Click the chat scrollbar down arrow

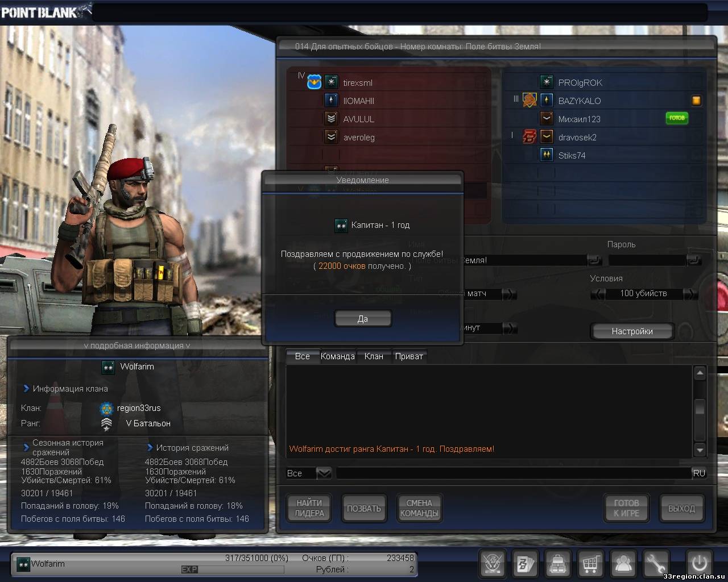(x=700, y=450)
